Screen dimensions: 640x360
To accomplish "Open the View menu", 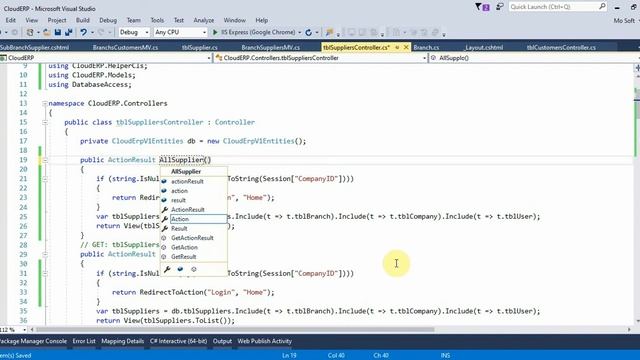I will (31, 20).
